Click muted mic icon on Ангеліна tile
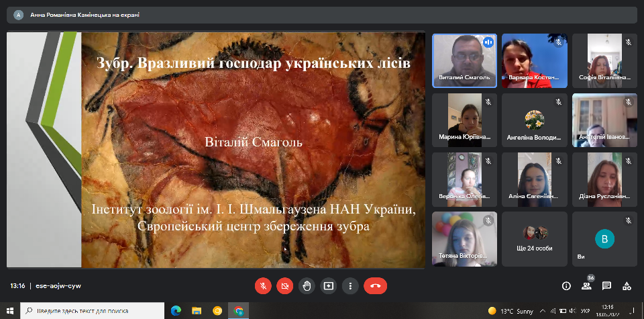The image size is (644, 319). [x=558, y=102]
